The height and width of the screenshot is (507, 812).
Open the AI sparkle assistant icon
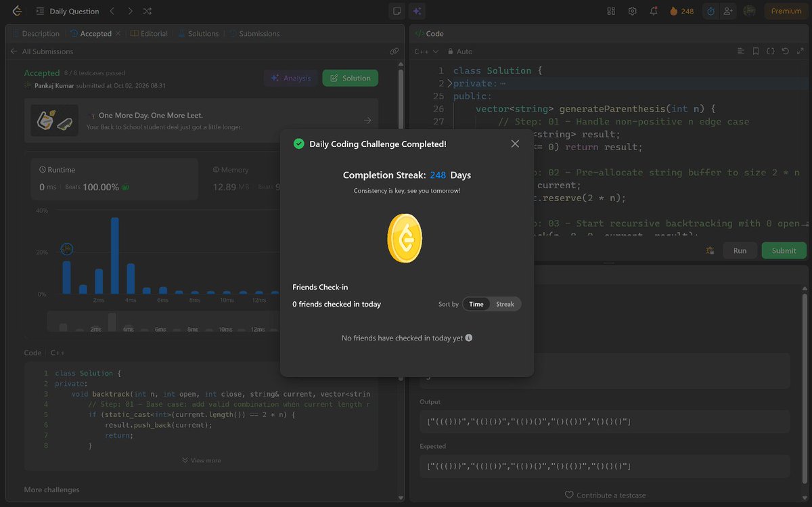417,11
